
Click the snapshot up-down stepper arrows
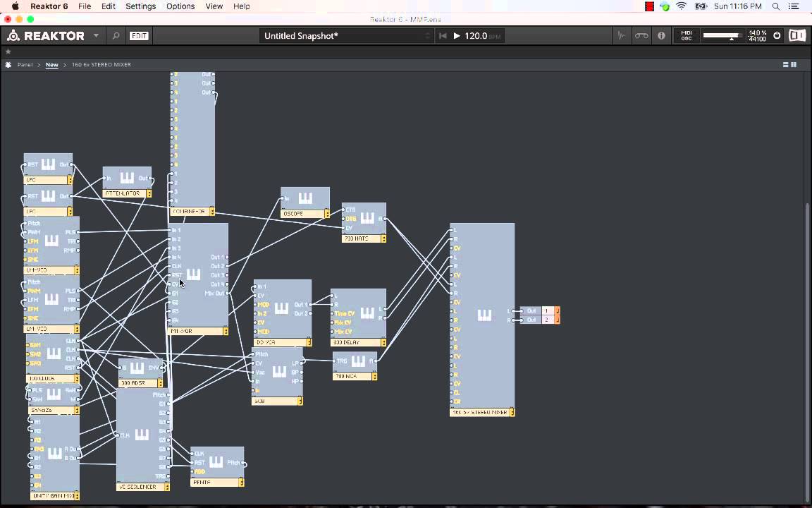pos(428,36)
